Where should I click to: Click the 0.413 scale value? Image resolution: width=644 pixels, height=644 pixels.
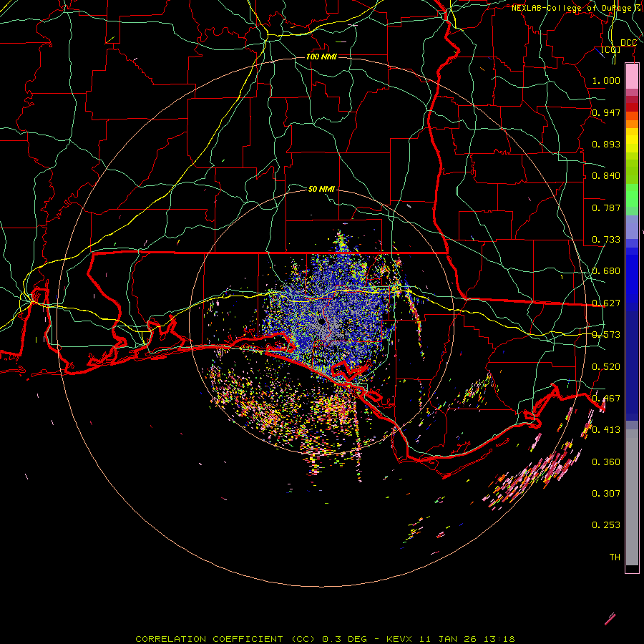click(x=606, y=430)
